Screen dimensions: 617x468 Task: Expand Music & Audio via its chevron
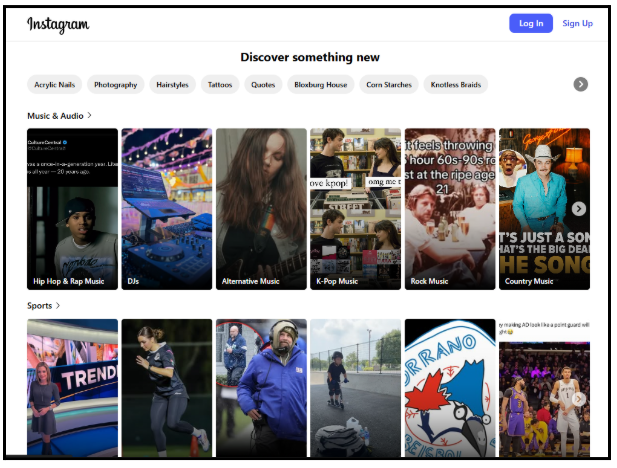pos(89,115)
